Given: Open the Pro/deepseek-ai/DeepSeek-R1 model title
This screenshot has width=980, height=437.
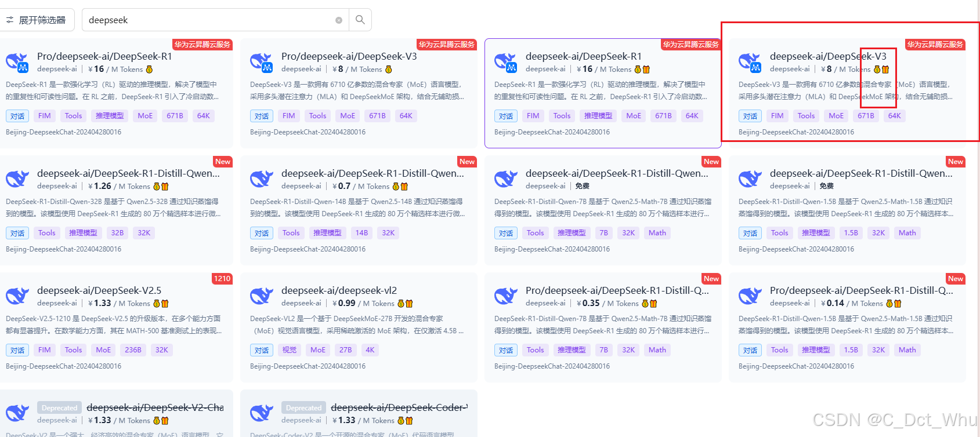Looking at the screenshot, I should (104, 56).
